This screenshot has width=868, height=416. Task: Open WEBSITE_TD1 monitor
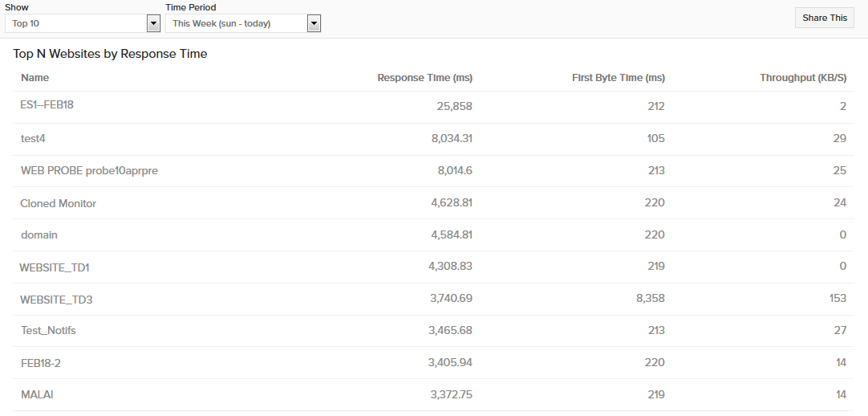[x=55, y=267]
